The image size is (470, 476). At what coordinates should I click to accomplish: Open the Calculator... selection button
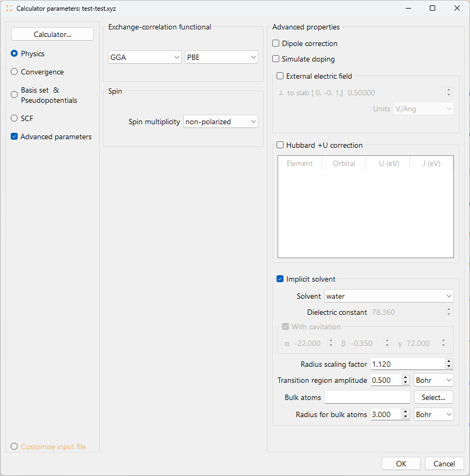(x=53, y=34)
